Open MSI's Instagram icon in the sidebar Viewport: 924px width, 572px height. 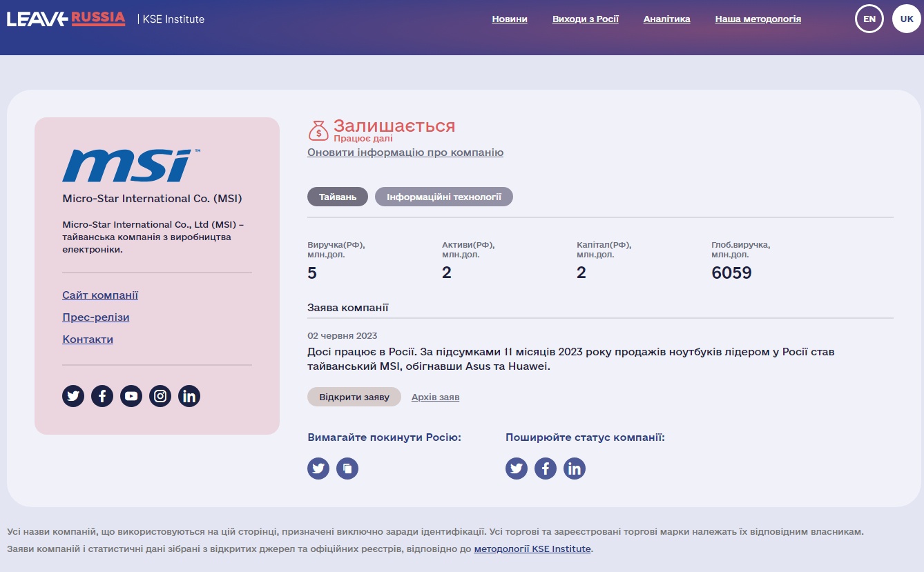coord(160,396)
